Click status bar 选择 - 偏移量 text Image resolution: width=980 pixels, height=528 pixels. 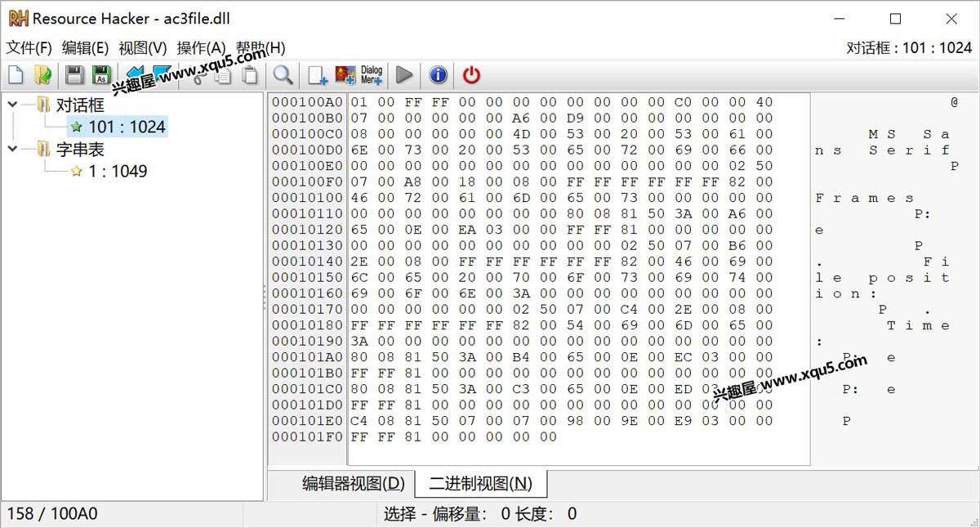click(435, 513)
